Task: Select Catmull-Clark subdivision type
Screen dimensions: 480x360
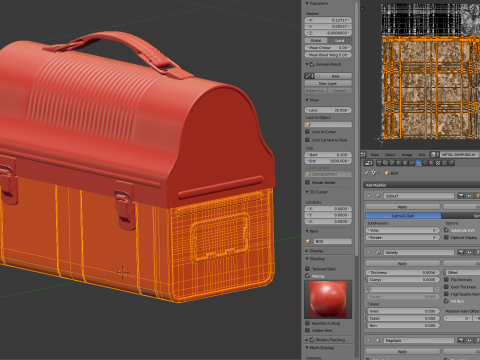Action: (x=403, y=216)
